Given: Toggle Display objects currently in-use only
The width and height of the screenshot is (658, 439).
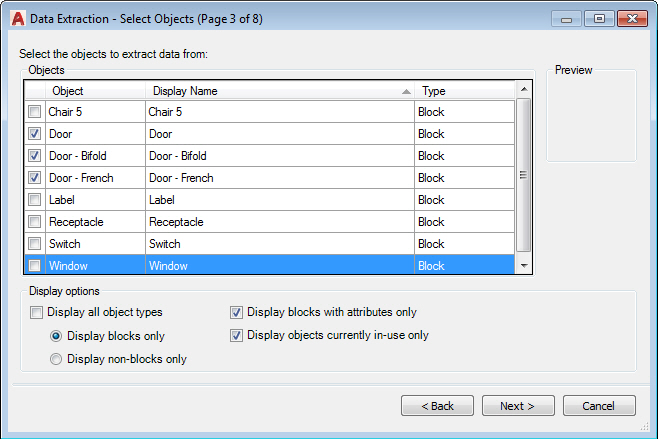Looking at the screenshot, I should pyautogui.click(x=236, y=335).
